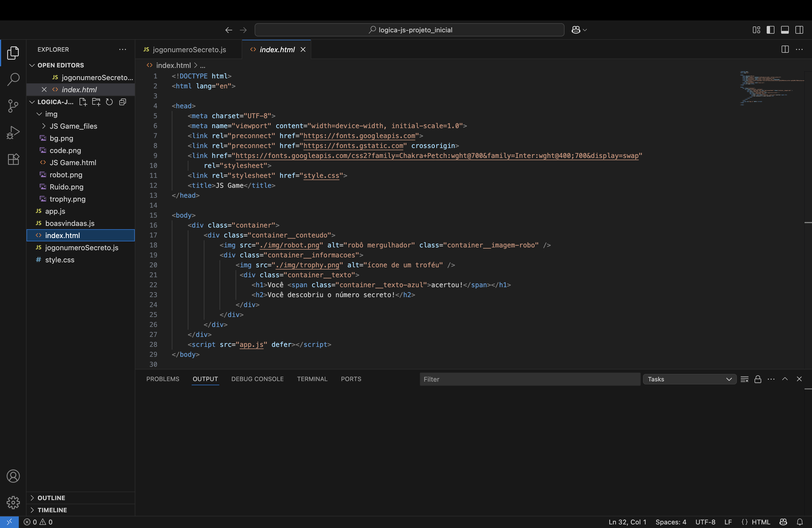Open the Accounts menu icon
The image size is (812, 528).
point(13,476)
